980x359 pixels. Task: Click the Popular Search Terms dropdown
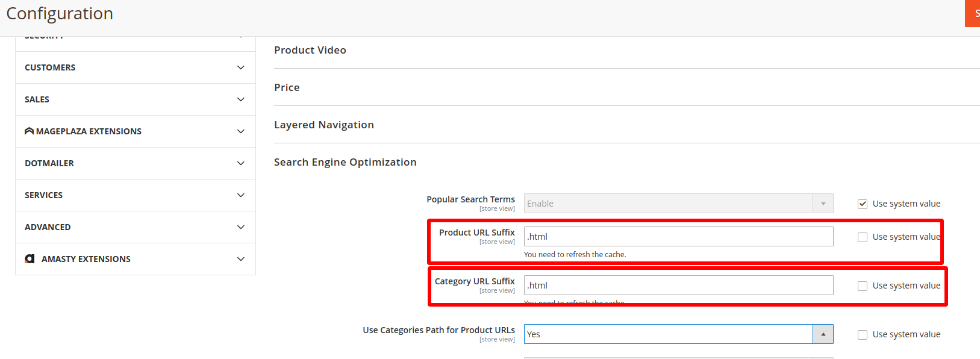pos(678,204)
